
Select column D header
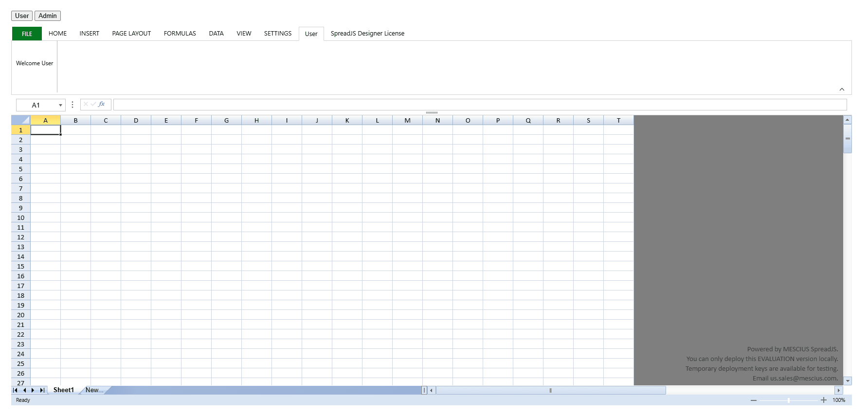point(136,120)
